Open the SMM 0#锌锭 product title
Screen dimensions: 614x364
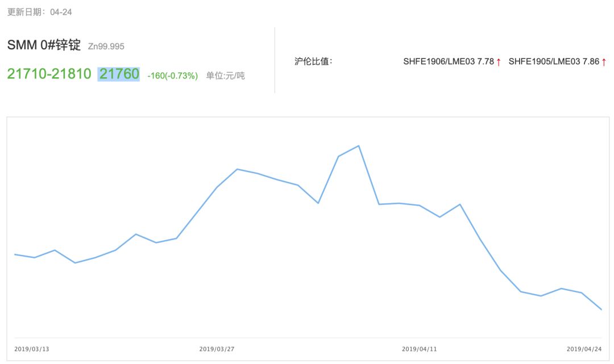tap(44, 45)
